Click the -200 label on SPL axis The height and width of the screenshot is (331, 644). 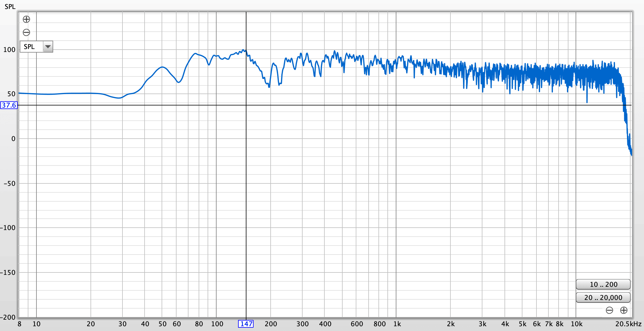(8, 317)
